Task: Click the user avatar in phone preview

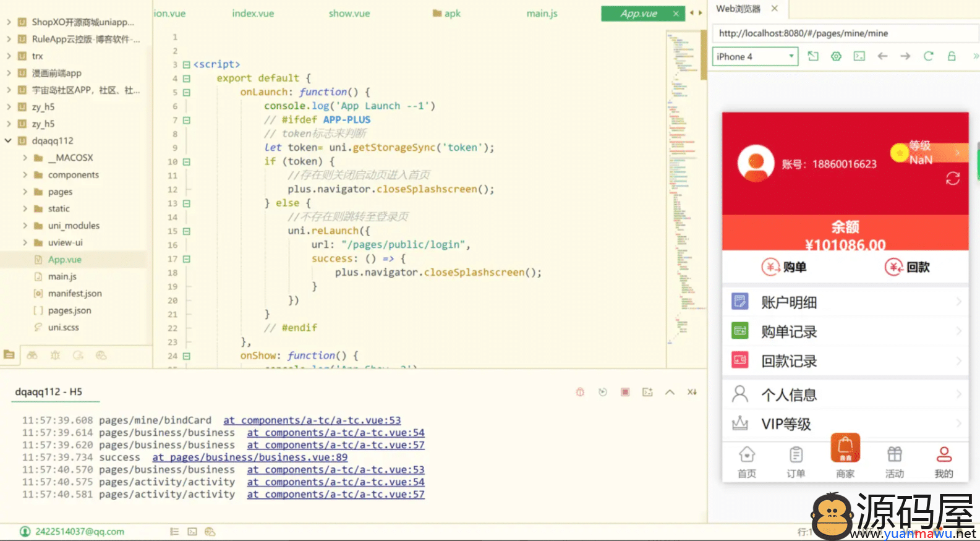Action: [x=756, y=163]
